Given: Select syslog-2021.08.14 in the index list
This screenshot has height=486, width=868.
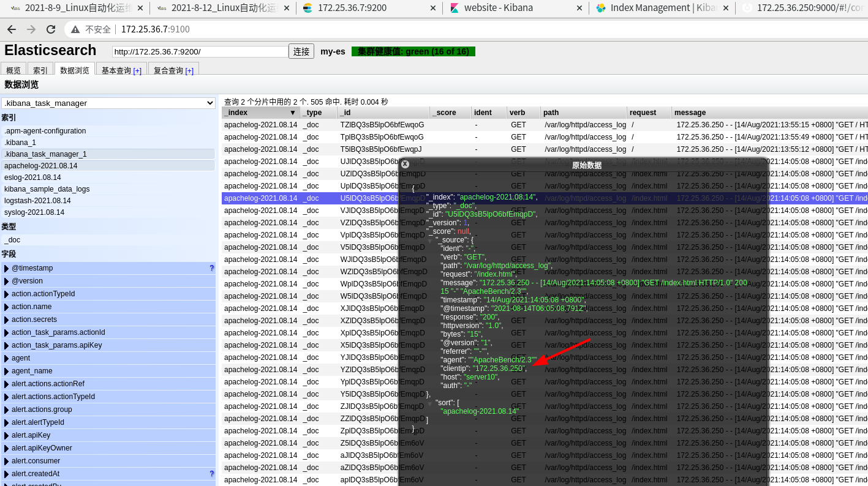Looking at the screenshot, I should 108,212.
